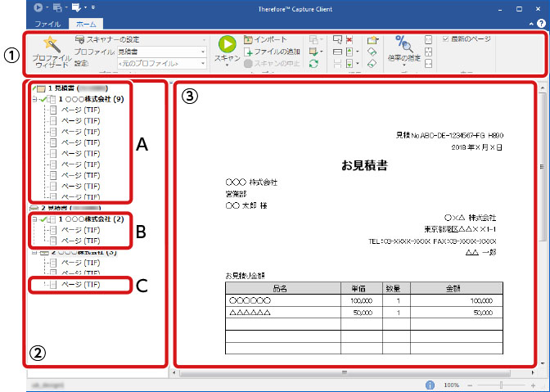Viewport: 550px width, 392px height.
Task: Open the zoom magnification tool
Action: coord(404,47)
